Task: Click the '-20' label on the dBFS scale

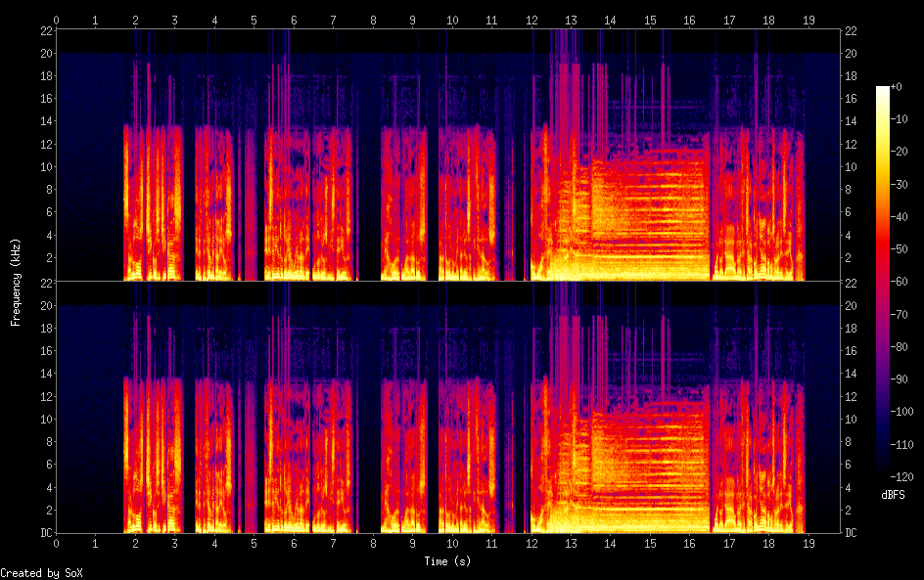Action: [x=900, y=152]
